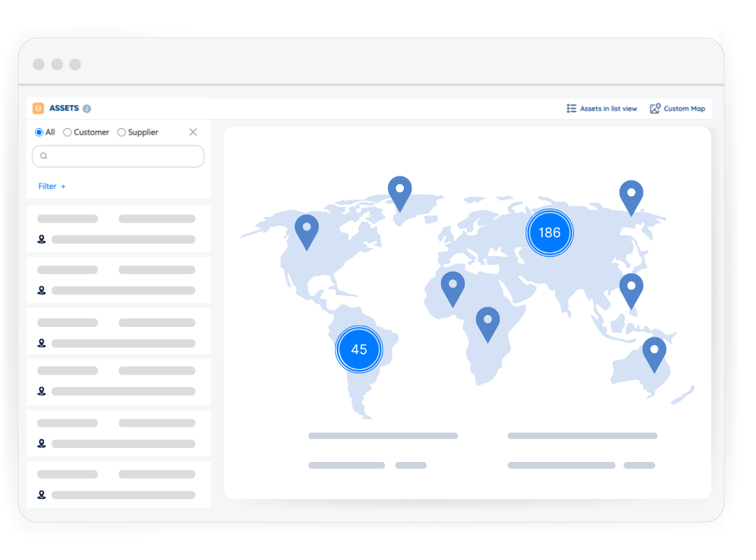Open Assets in list view
Screen dimensions: 756x560
(602, 108)
